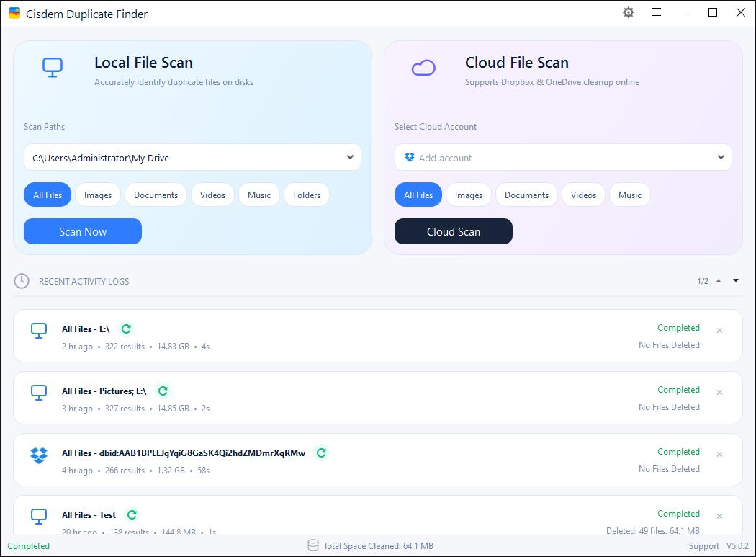This screenshot has height=557, width=756.
Task: Click the Dropbox icon in activity log
Action: pyautogui.click(x=39, y=455)
